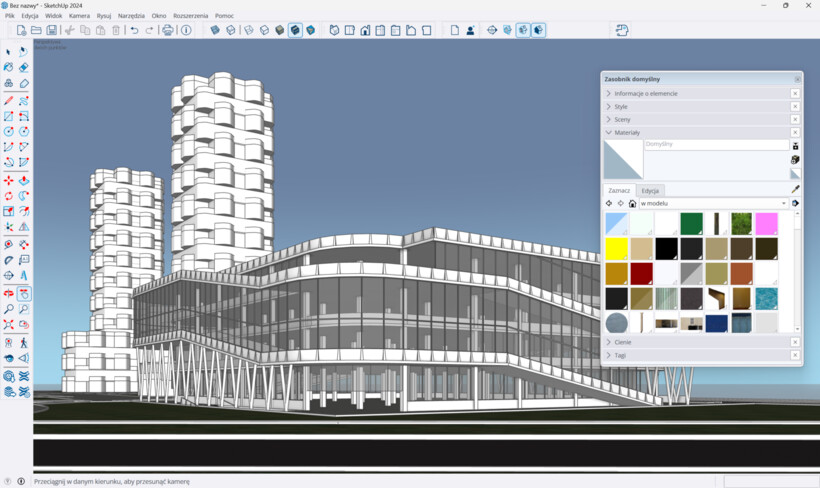
Task: Switch to the Zaznacz materials tab
Action: (619, 190)
